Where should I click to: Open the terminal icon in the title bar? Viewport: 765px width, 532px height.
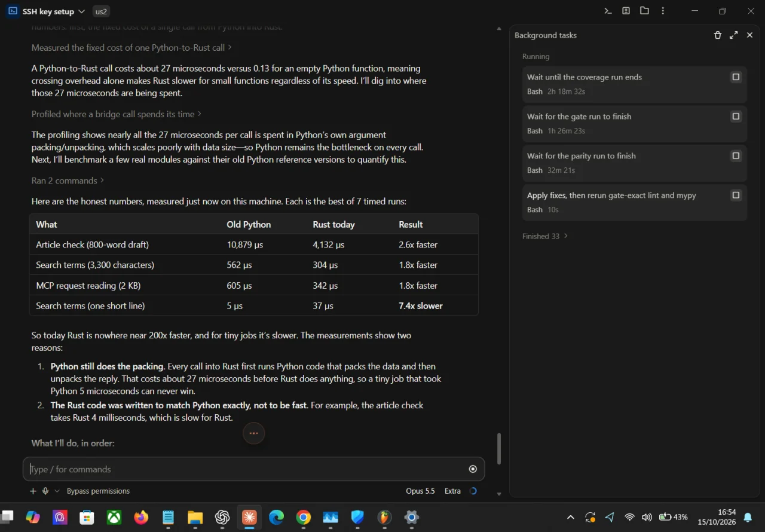tap(608, 11)
